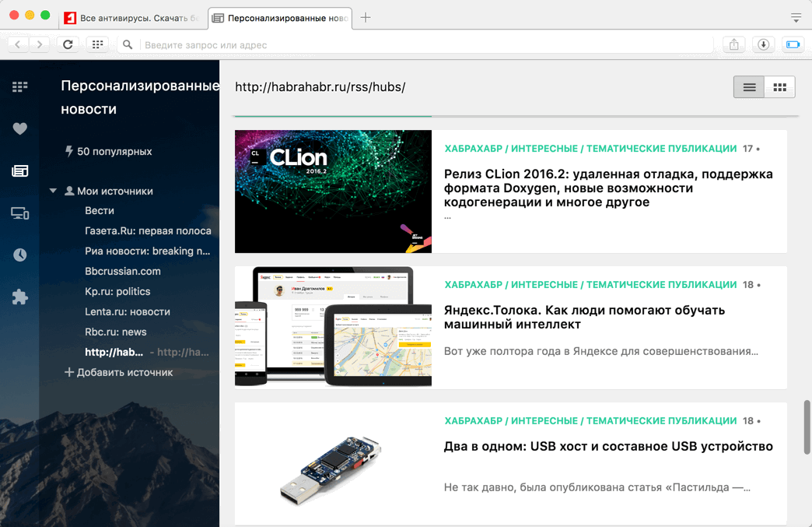Open the tab menu icon at top right
812x527 pixels.
(x=796, y=18)
